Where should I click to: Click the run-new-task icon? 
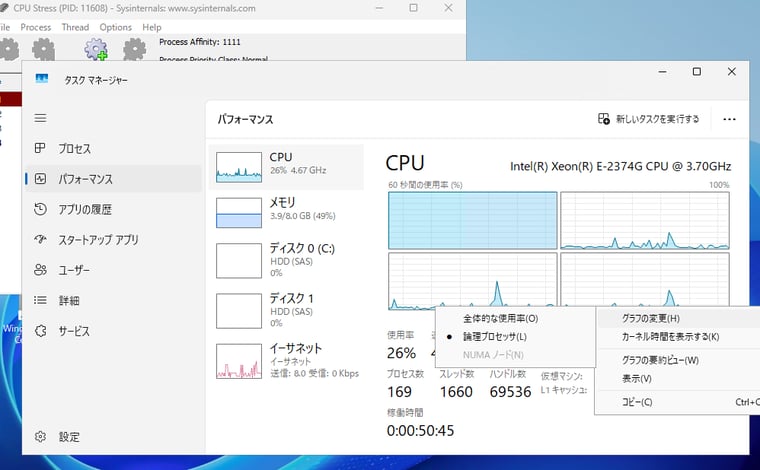point(603,119)
